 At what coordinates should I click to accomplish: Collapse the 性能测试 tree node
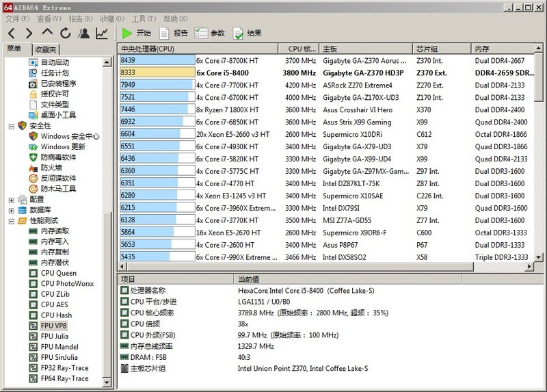[11, 221]
